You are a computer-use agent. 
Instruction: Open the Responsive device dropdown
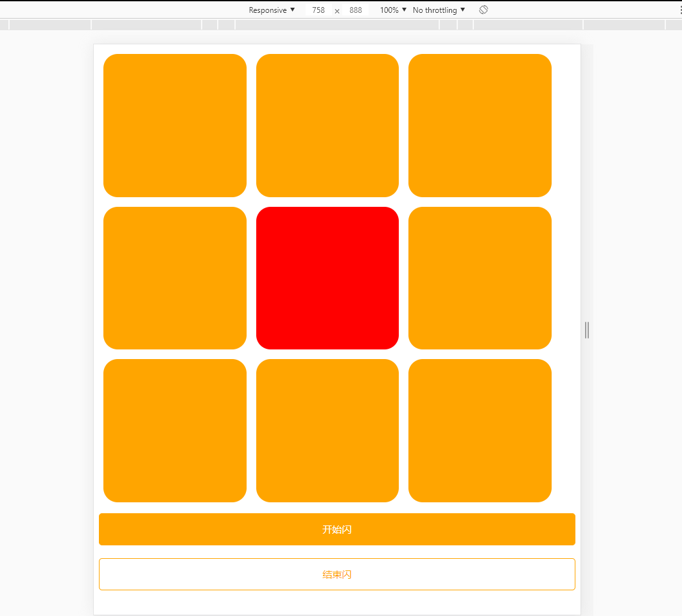coord(272,10)
